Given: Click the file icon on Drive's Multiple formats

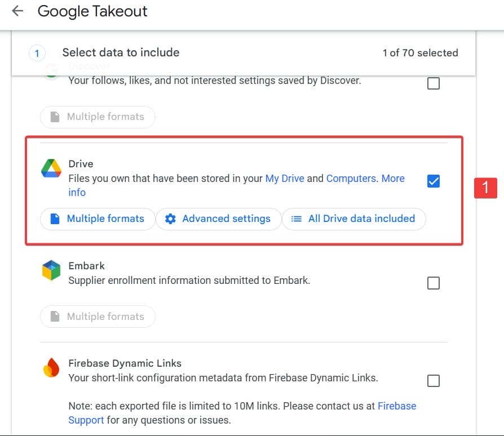Looking at the screenshot, I should [54, 219].
